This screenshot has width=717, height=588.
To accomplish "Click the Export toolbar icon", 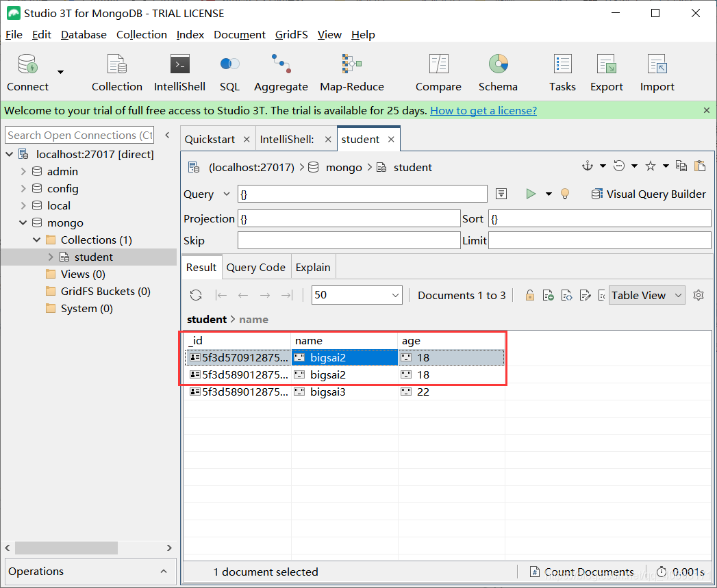I will pos(606,64).
